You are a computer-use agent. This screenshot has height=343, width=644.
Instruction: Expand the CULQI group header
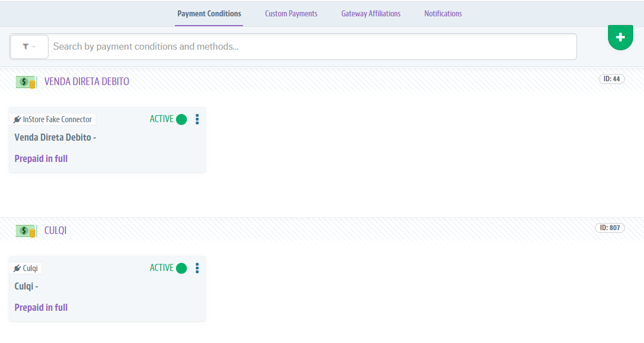pyautogui.click(x=55, y=231)
